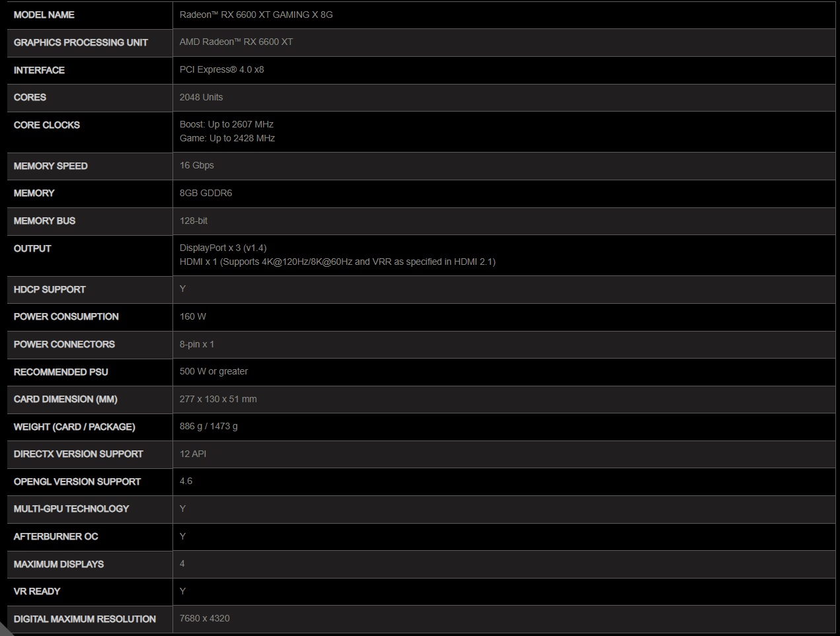Click the HDCP SUPPORT label
The height and width of the screenshot is (636, 840).
(50, 289)
